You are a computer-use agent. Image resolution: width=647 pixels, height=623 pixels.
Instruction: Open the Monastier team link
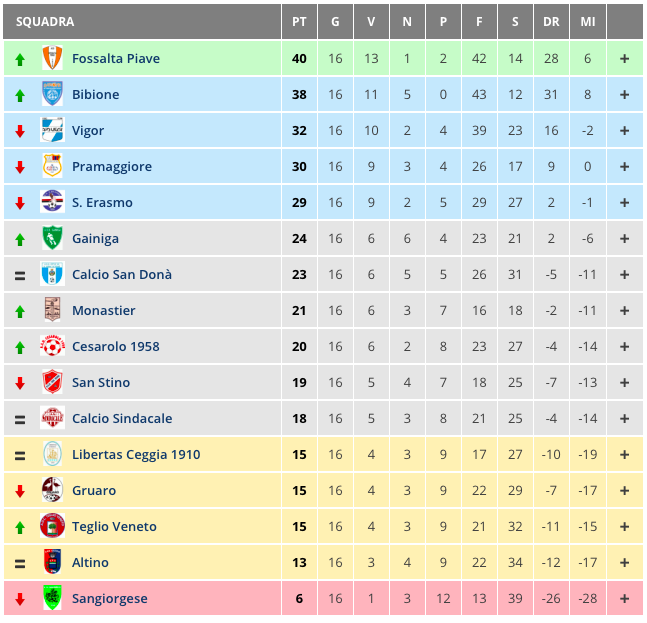click(104, 310)
